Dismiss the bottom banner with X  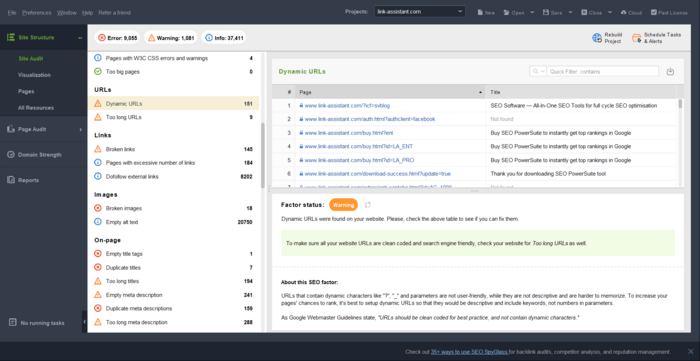(x=691, y=352)
